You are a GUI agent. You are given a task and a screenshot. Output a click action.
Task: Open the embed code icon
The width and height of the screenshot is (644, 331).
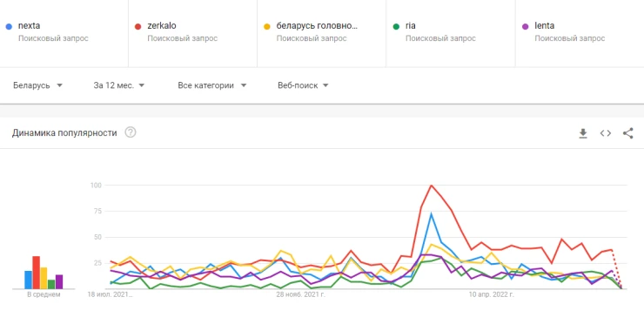606,133
